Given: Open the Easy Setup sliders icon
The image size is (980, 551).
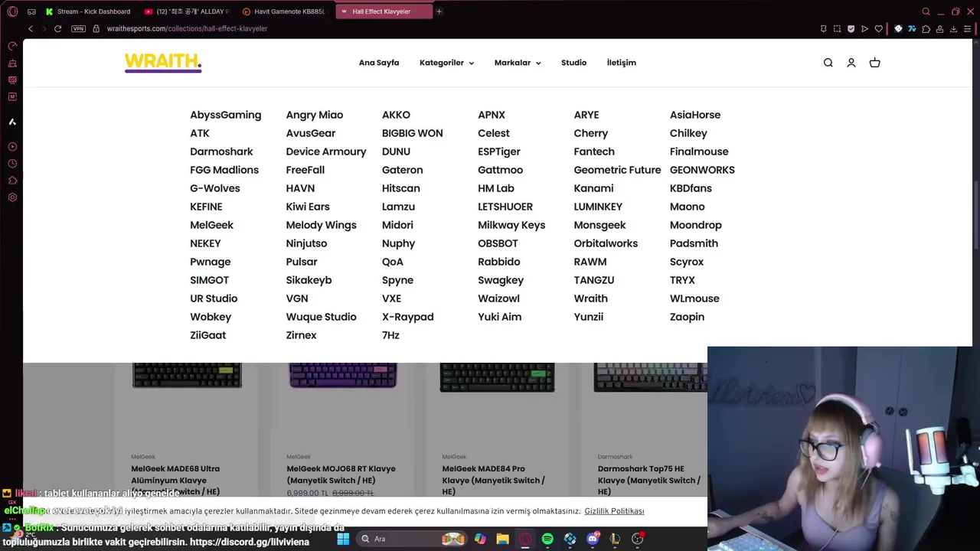Looking at the screenshot, I should [967, 28].
